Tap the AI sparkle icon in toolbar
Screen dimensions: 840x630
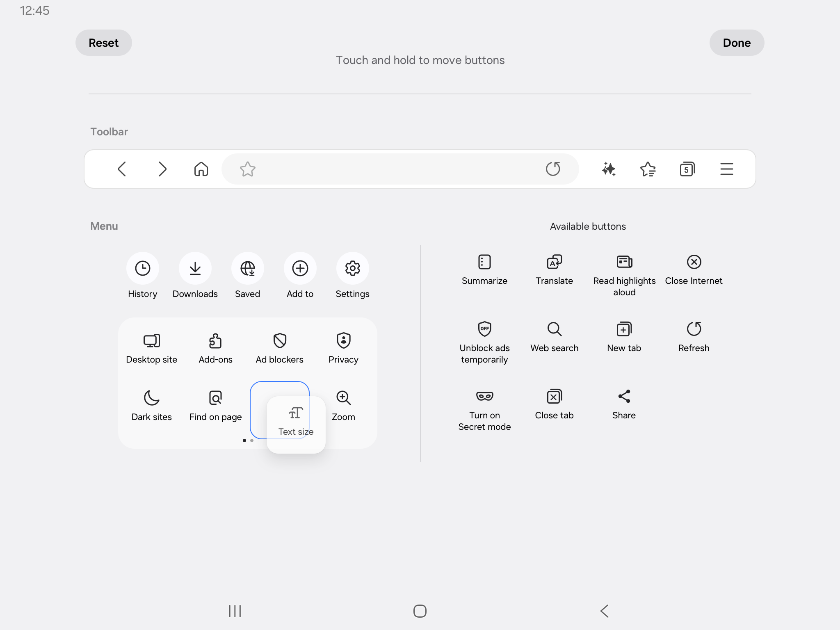pos(609,169)
